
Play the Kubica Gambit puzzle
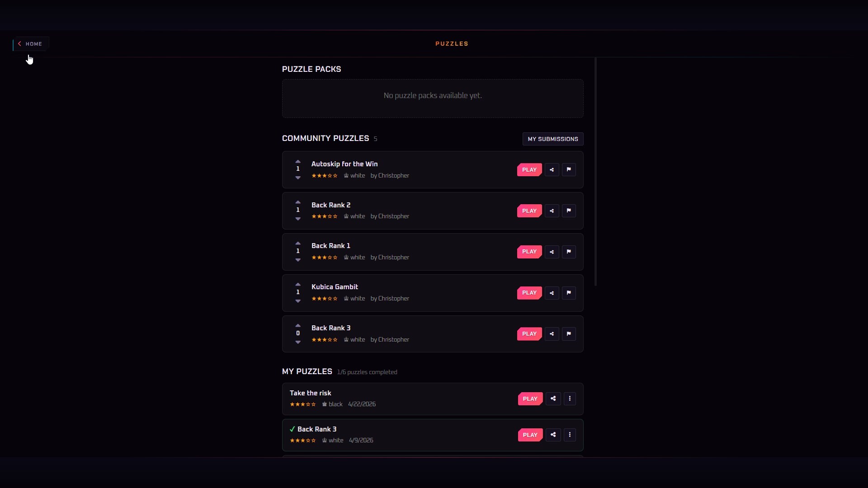[x=529, y=293]
